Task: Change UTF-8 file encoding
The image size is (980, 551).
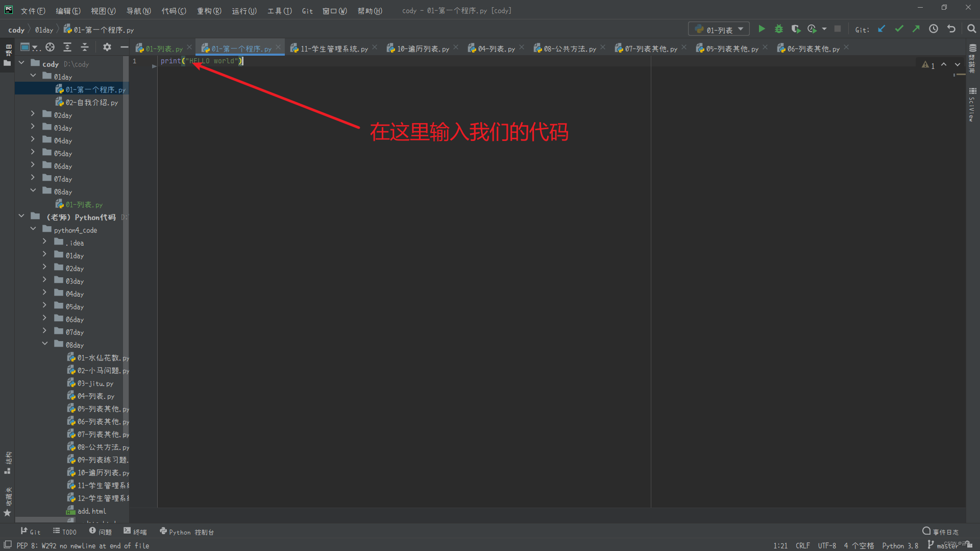Action: [827, 545]
